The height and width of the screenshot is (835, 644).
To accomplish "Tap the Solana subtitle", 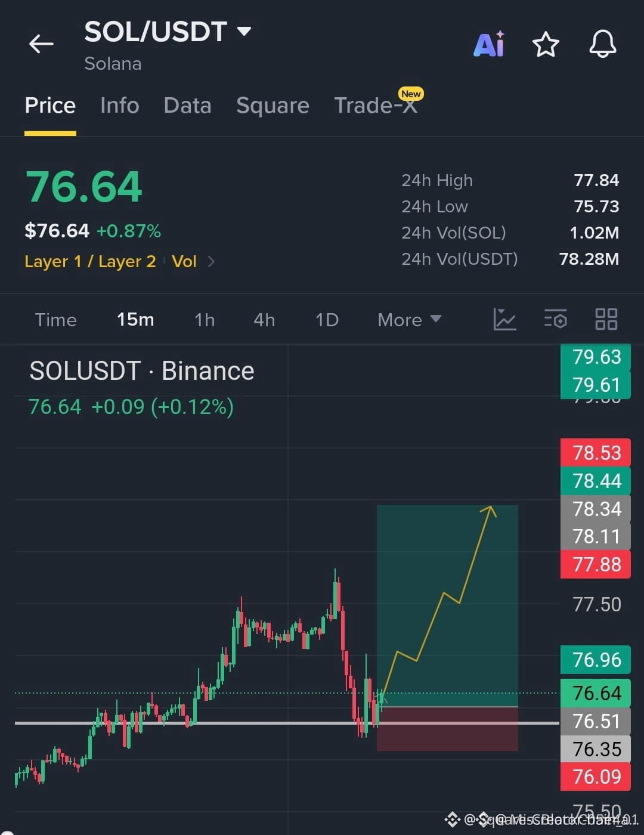I will [113, 63].
